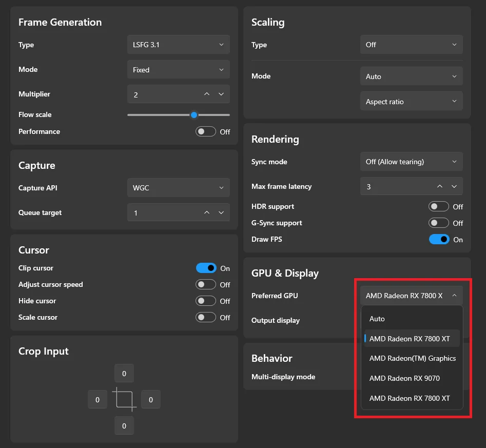Click the GPU & Display heading
The height and width of the screenshot is (448, 486).
coord(285,273)
